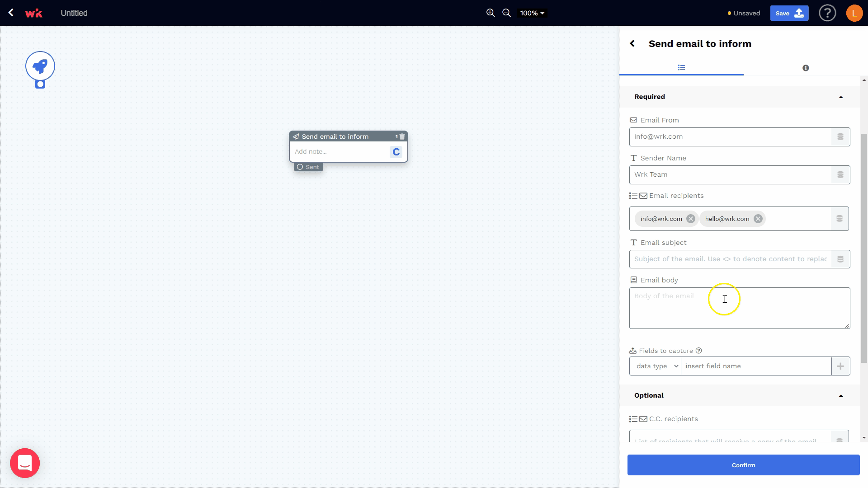
Task: Click the Unsaved status indicator
Action: pos(744,13)
